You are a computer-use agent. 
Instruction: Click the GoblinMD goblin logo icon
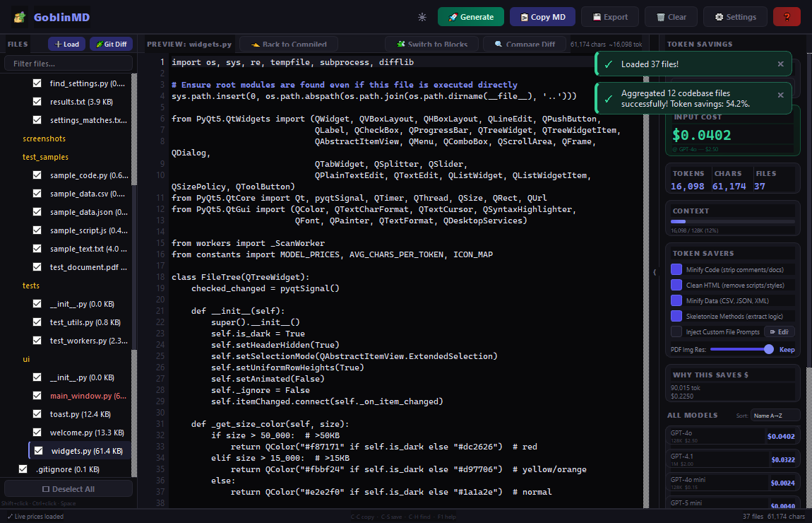tap(20, 17)
